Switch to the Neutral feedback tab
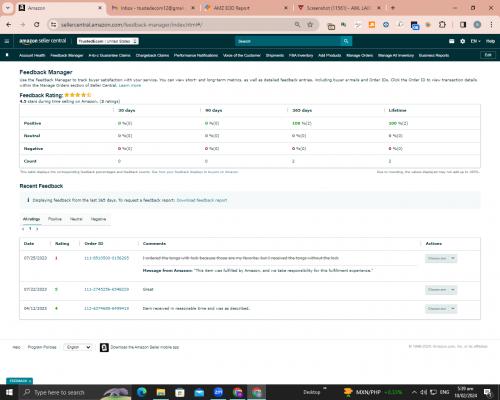This screenshot has height=400, width=500. 76,219
